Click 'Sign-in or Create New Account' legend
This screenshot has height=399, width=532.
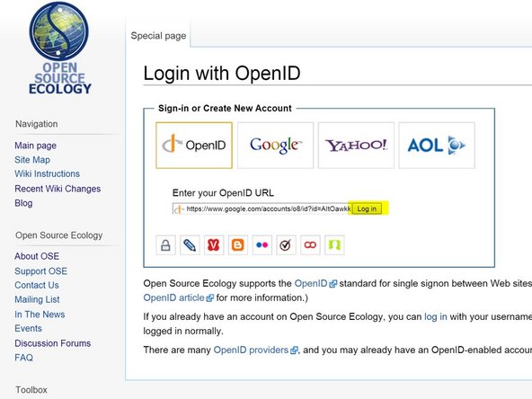(x=225, y=108)
